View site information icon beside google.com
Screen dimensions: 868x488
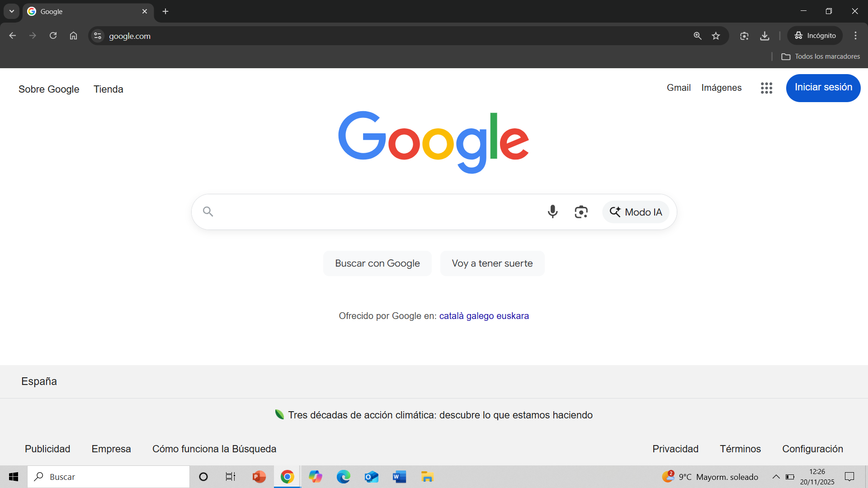pos(97,36)
